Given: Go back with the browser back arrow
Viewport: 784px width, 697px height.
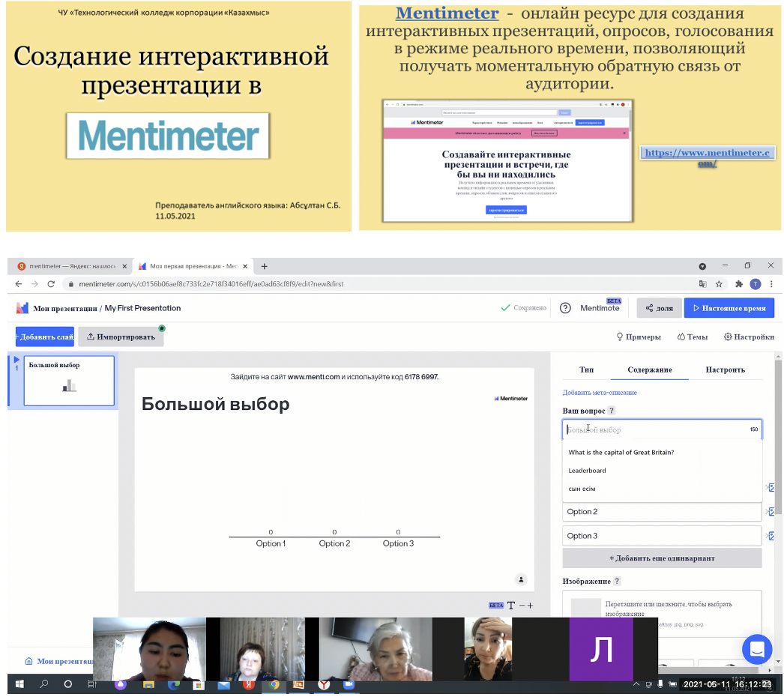Looking at the screenshot, I should click(19, 284).
